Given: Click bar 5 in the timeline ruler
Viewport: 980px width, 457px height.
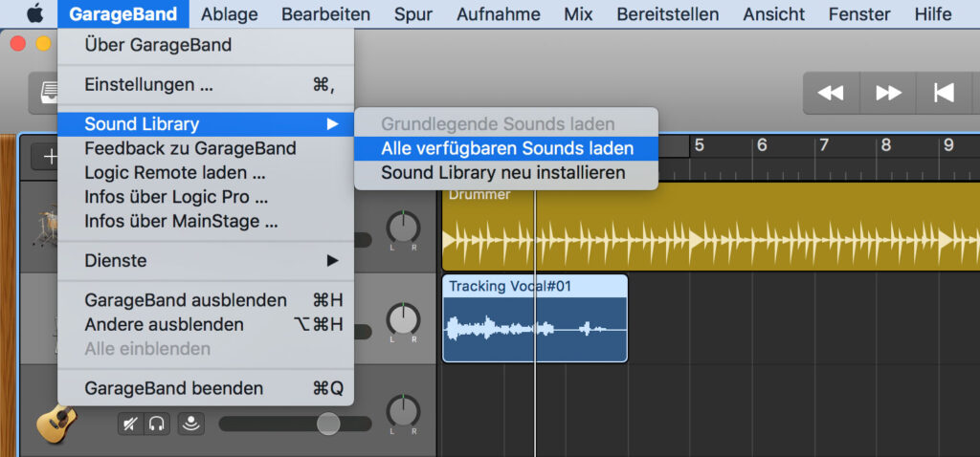Looking at the screenshot, I should click(x=700, y=145).
